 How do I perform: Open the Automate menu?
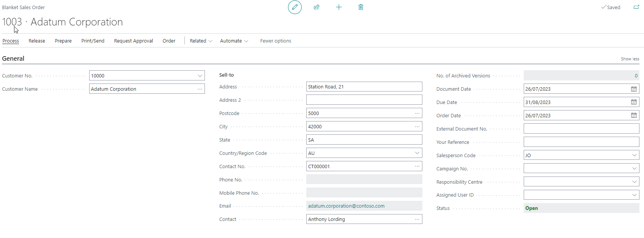click(234, 41)
